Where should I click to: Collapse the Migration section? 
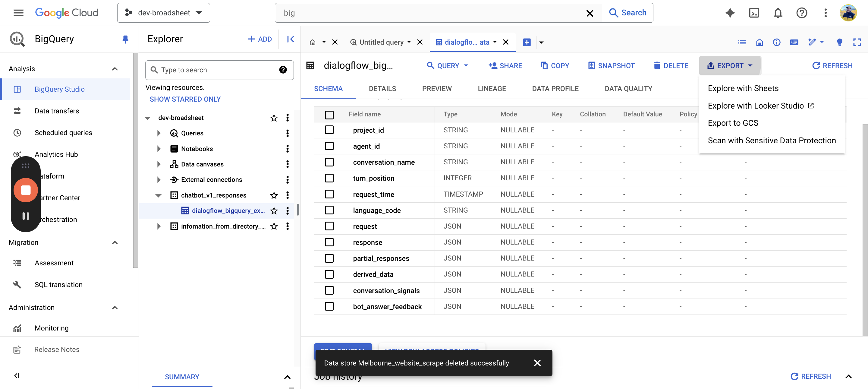115,242
